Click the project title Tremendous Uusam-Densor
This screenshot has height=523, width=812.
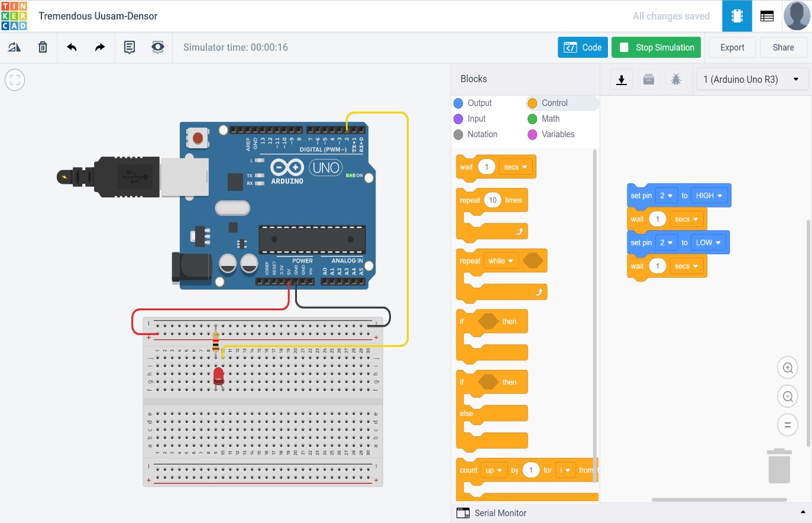[x=98, y=16]
